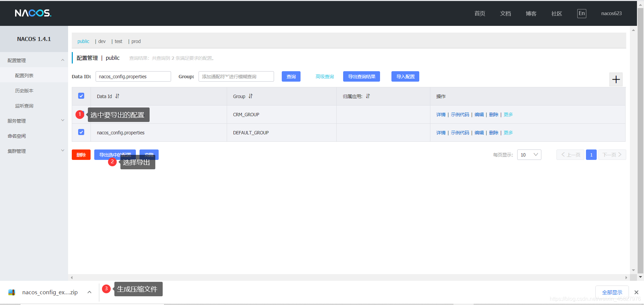Open 详情 for DEFAULT_GROUP row
The image size is (644, 305).
point(441,133)
